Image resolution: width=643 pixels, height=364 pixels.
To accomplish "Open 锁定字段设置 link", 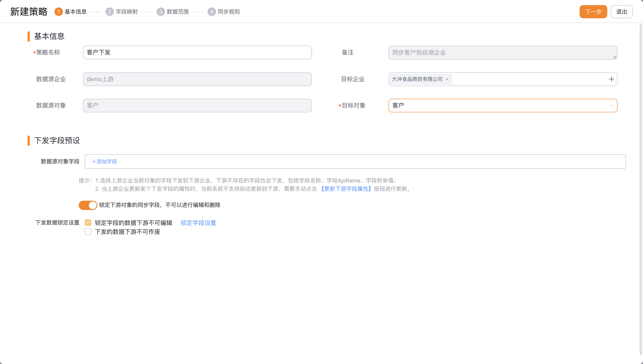I will 198,223.
